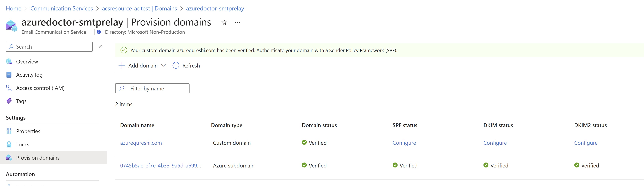Focus the Filter by name field

tap(152, 88)
